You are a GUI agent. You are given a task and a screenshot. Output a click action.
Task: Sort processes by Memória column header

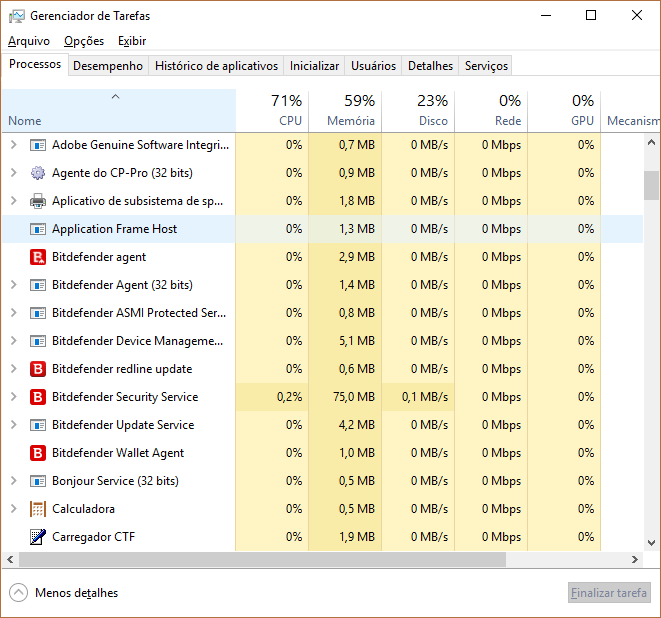(x=345, y=110)
